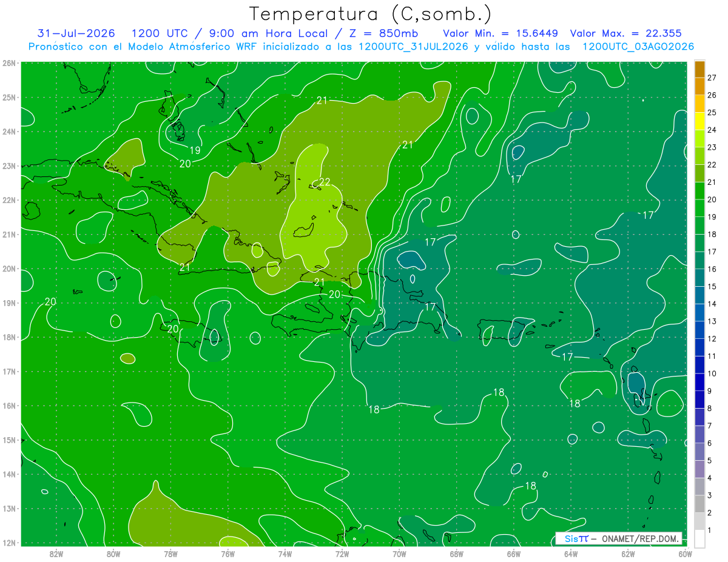Click the "60W" longitude axis label

click(x=685, y=554)
